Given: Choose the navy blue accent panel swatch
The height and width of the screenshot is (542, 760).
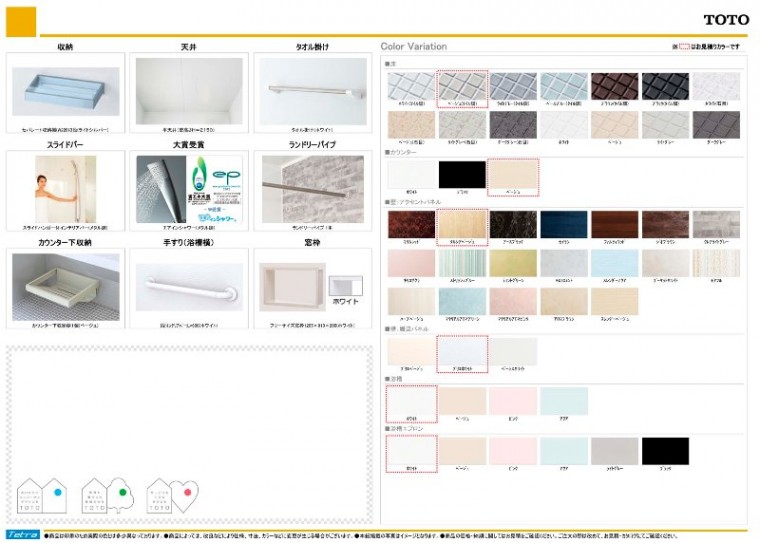Looking at the screenshot, I should 564,224.
